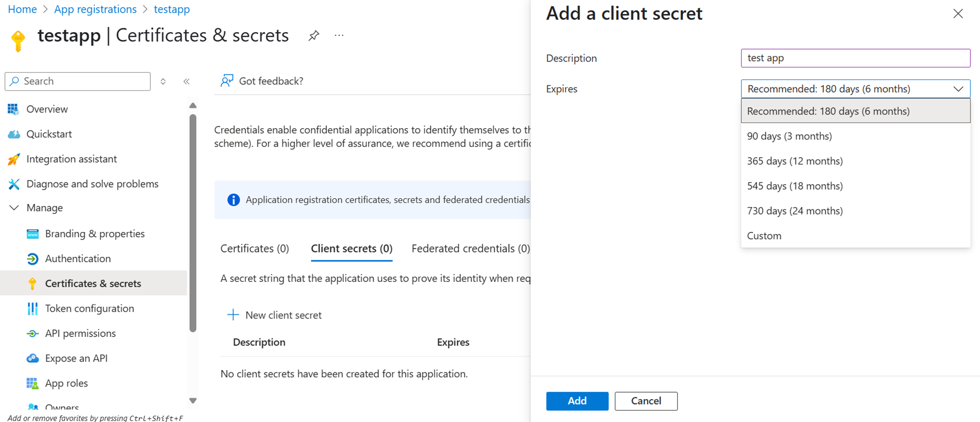Collapse the Manage section
This screenshot has height=422, width=980.
pos(14,208)
